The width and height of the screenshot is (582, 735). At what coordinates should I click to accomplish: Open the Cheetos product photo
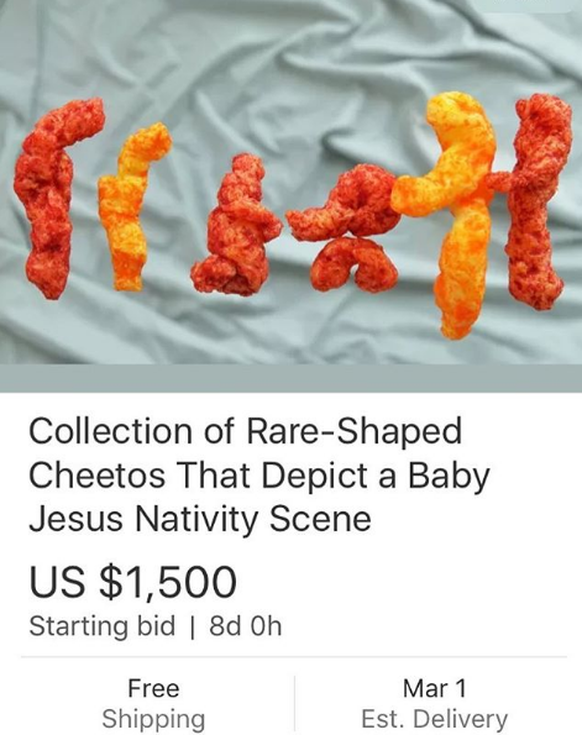point(291,182)
